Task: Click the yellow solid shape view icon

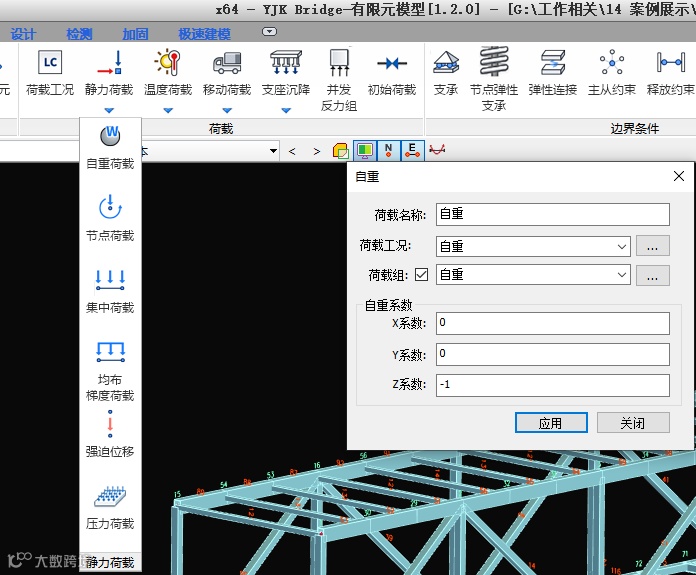Action: [x=341, y=151]
